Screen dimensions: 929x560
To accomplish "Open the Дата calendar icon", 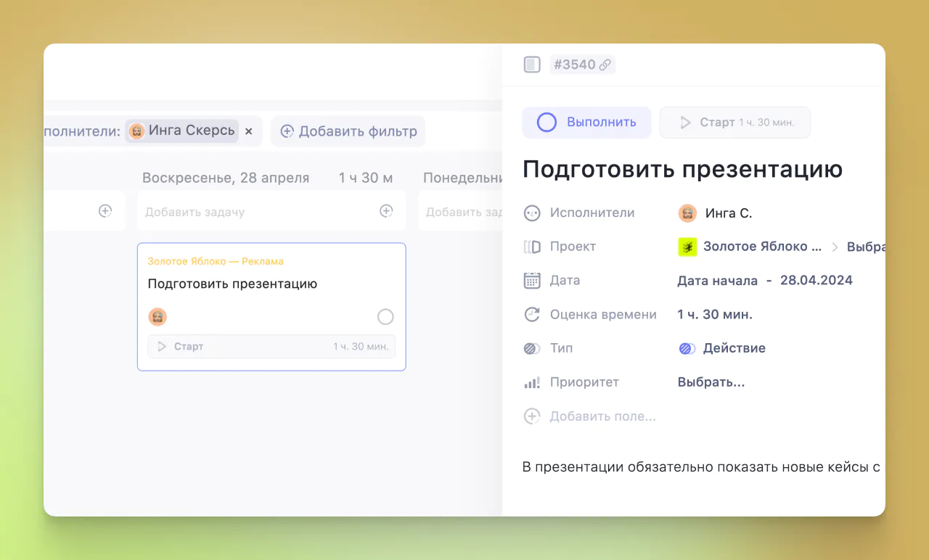I will [533, 280].
